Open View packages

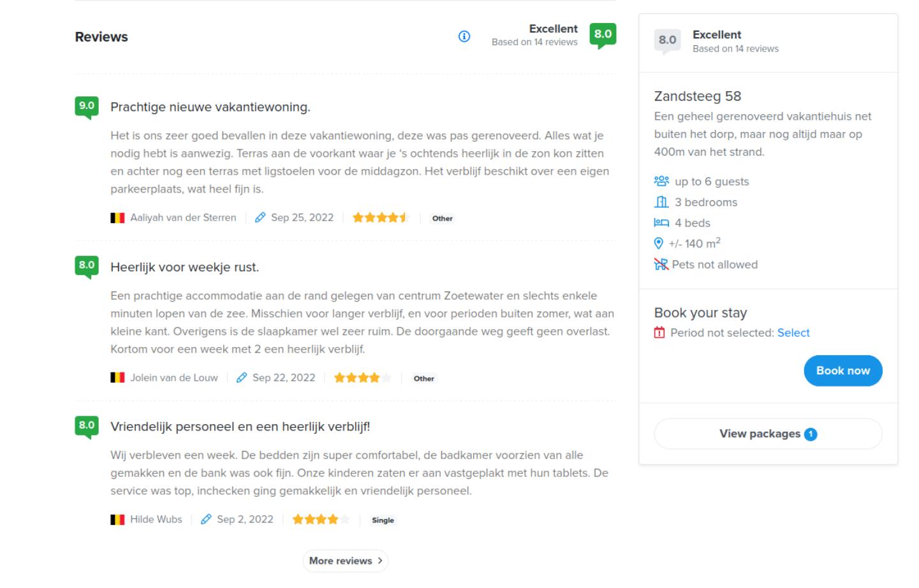pos(768,434)
